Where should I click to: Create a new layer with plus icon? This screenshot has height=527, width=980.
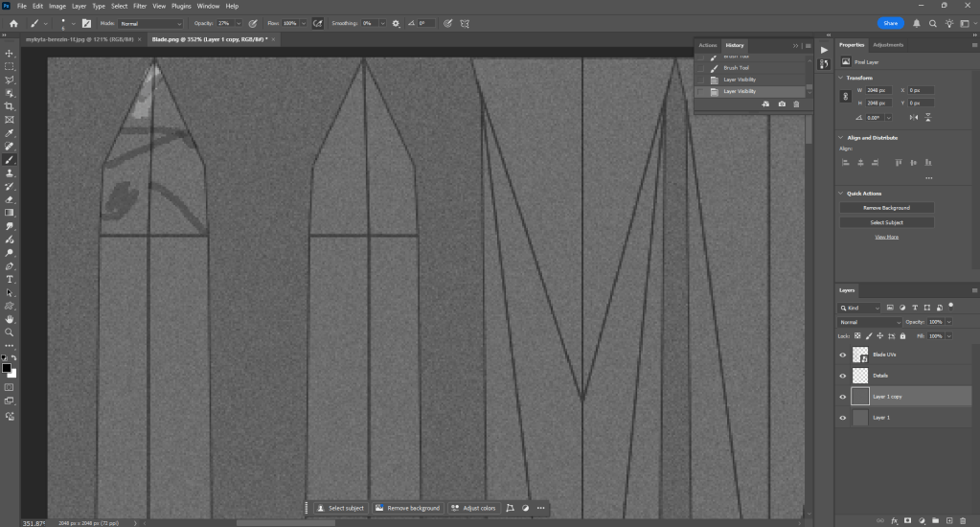coord(948,520)
